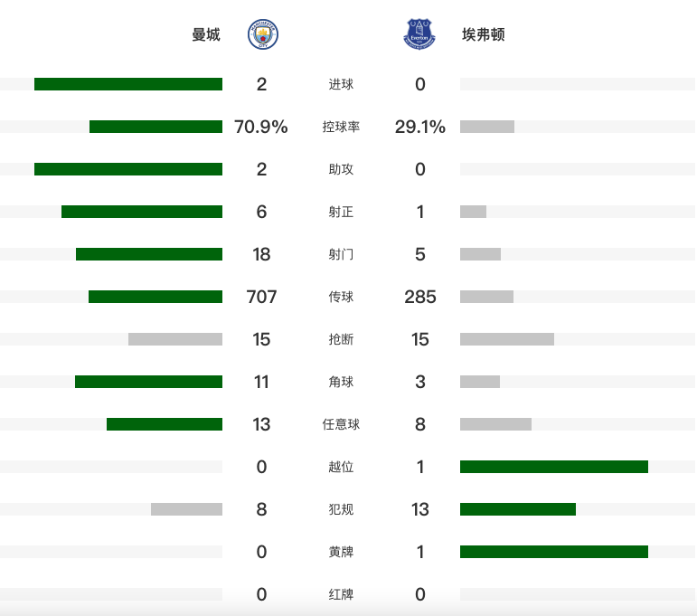Click Manchester City's green 传球 passes bar
The image size is (697, 616).
pyautogui.click(x=155, y=297)
